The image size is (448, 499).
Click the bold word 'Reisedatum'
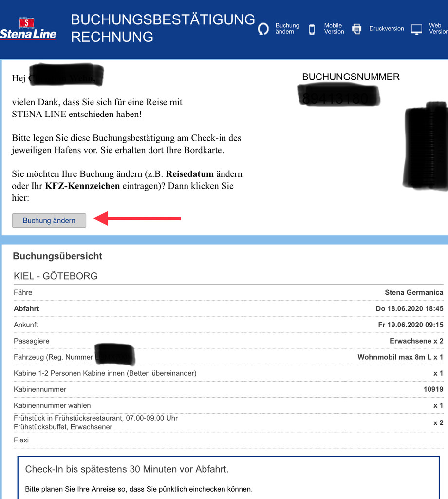pyautogui.click(x=189, y=174)
